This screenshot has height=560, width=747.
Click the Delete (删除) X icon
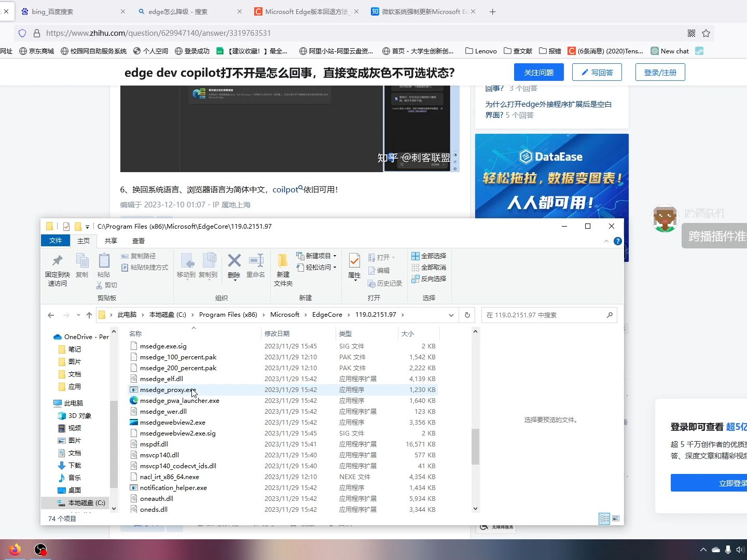234,260
